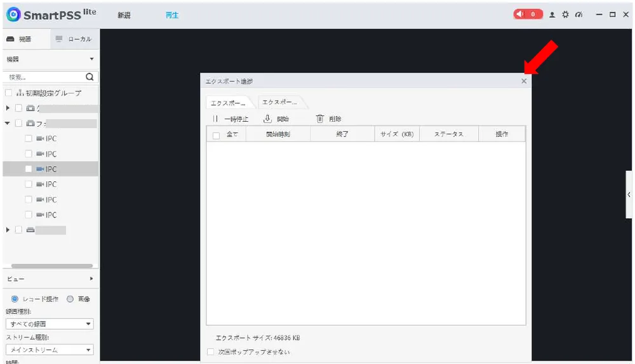Collapse the right side panel arrow
Screen dimensions: 635x364
coord(629,195)
